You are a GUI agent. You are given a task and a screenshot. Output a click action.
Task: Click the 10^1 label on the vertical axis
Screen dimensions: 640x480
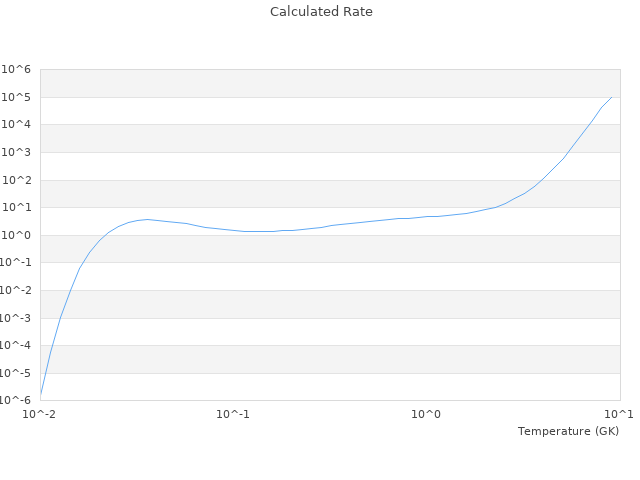pyautogui.click(x=16, y=208)
